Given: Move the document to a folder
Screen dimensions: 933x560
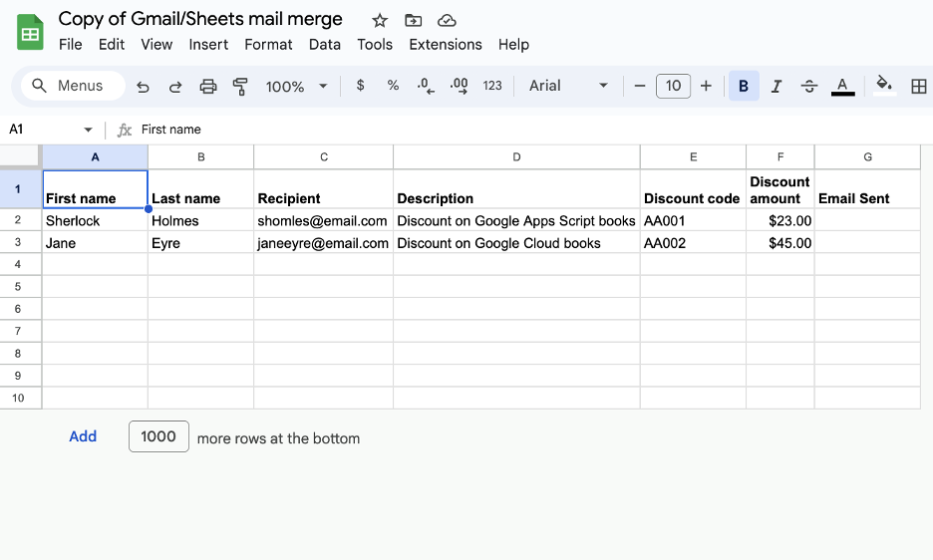Looking at the screenshot, I should click(413, 21).
